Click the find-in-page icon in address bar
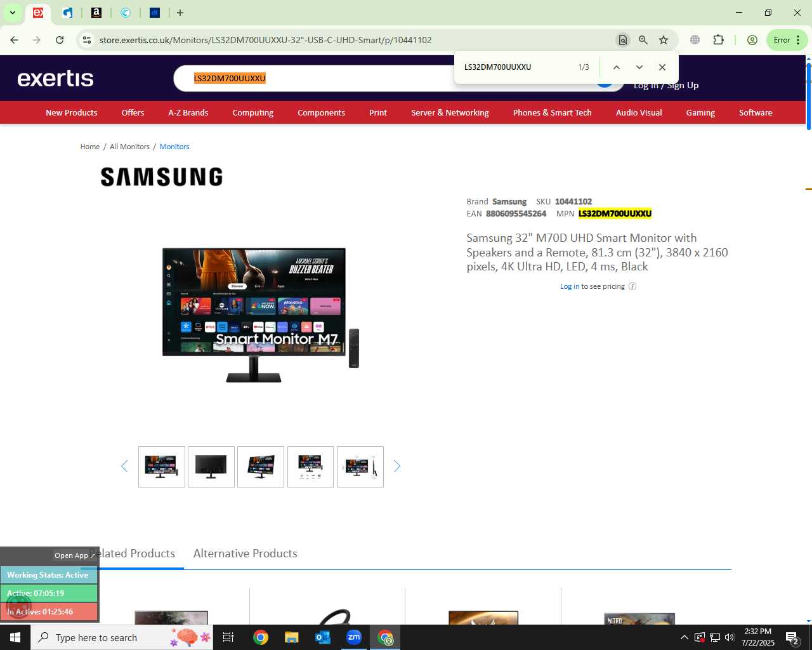This screenshot has width=812, height=650. coord(623,40)
